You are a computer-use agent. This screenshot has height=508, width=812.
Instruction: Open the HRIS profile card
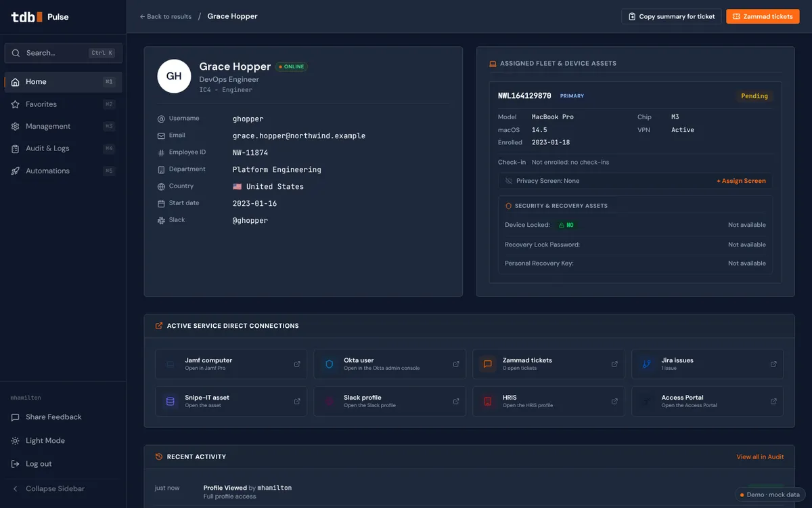click(x=549, y=401)
